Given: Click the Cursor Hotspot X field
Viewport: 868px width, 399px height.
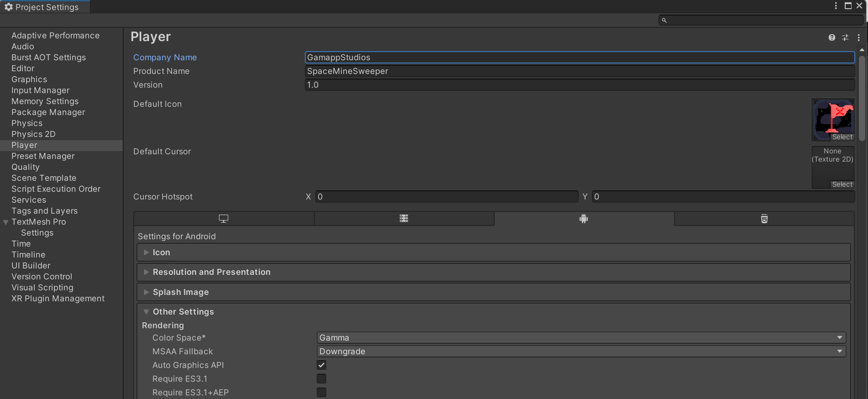Looking at the screenshot, I should point(447,197).
